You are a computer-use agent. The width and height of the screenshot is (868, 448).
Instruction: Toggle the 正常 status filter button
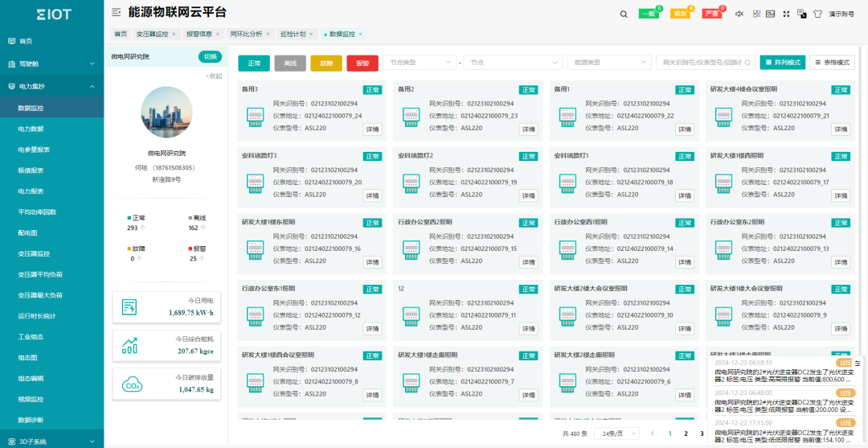pyautogui.click(x=254, y=63)
